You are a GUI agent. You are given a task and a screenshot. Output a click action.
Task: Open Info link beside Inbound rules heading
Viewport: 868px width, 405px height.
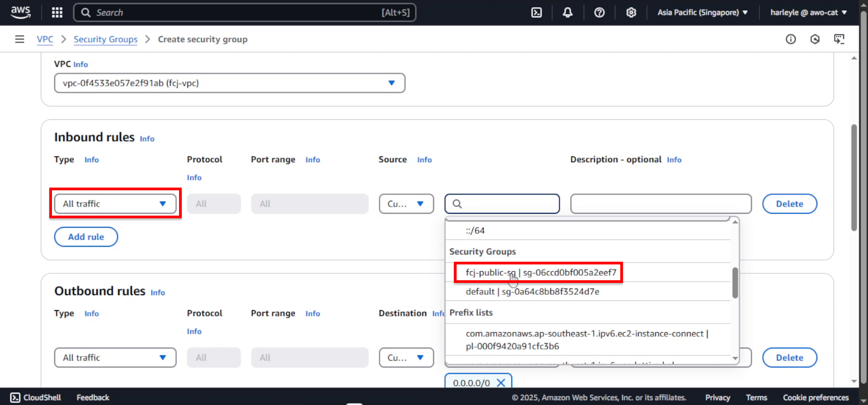(x=147, y=139)
